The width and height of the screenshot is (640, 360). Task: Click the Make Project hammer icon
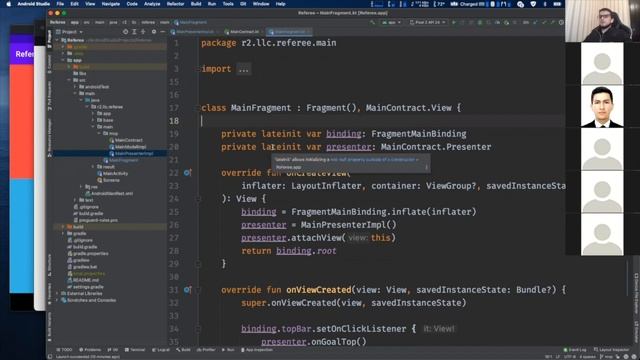coord(372,22)
